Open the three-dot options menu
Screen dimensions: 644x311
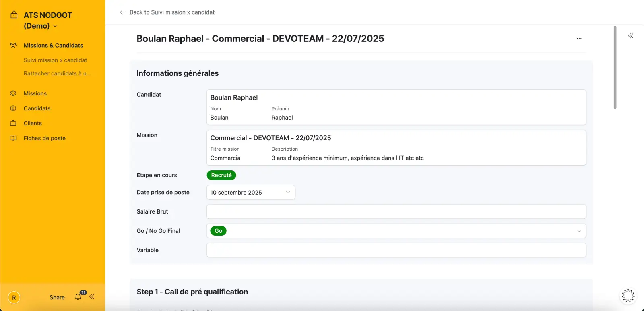tap(579, 39)
